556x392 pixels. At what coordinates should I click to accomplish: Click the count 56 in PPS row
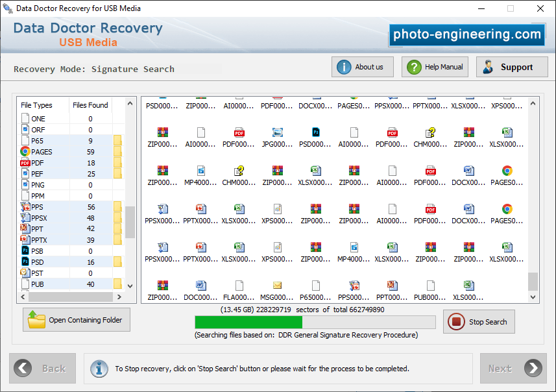pos(91,207)
